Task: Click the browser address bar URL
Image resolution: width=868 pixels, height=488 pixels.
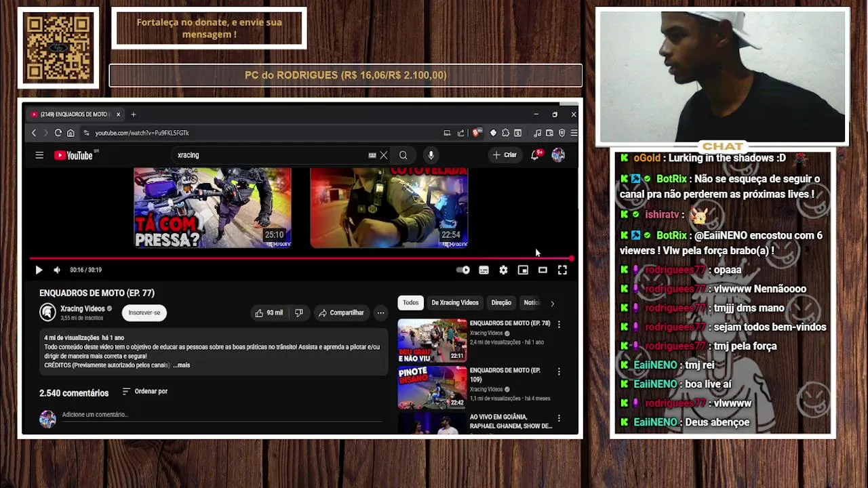Action: point(142,133)
